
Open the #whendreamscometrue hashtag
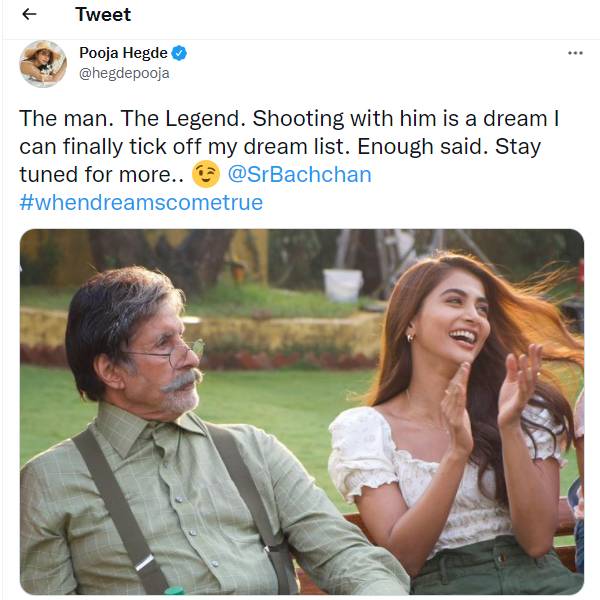(x=141, y=202)
